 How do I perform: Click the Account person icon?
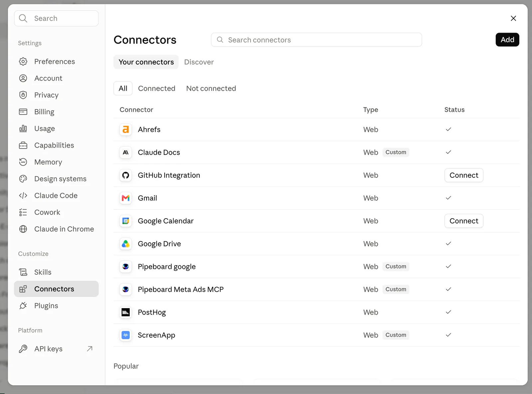[23, 78]
